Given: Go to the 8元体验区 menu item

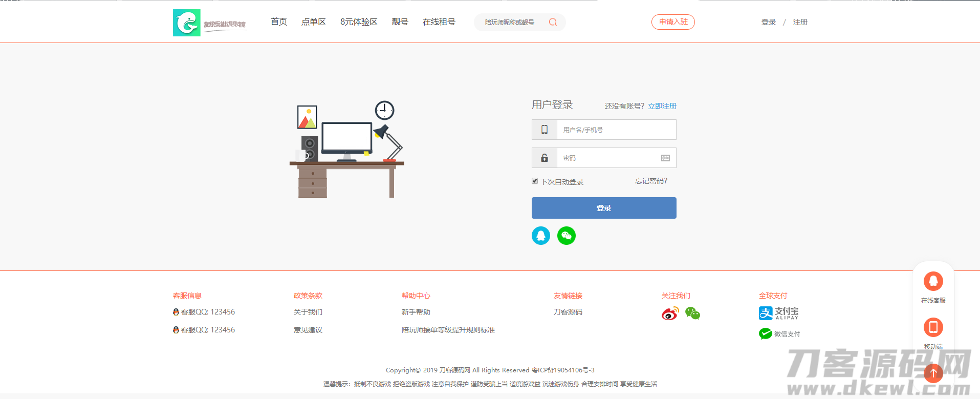Looking at the screenshot, I should click(x=359, y=22).
